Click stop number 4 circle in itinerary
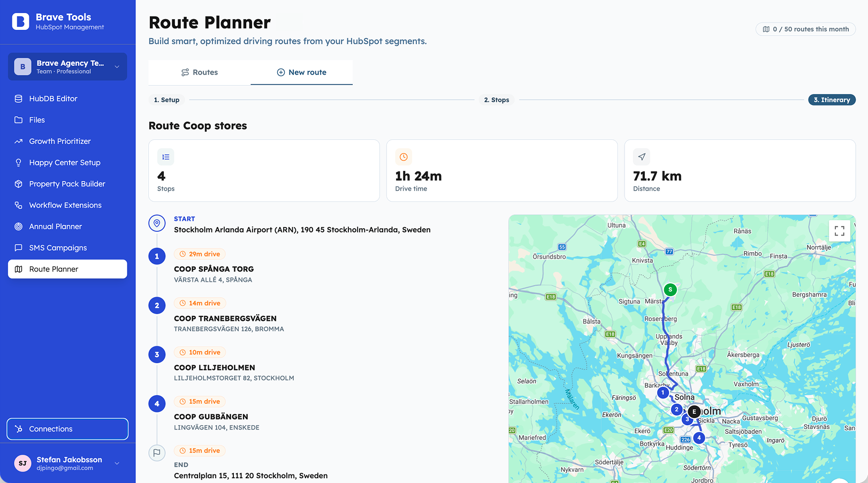868x483 pixels. 157,404
